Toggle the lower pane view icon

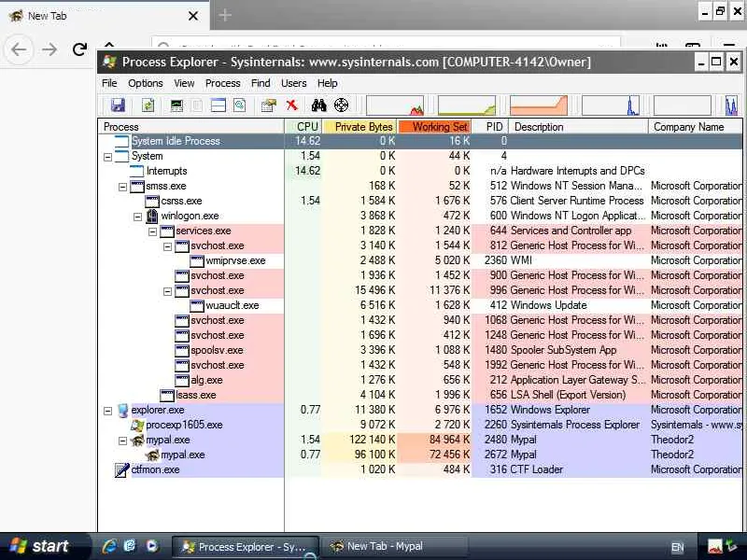218,105
